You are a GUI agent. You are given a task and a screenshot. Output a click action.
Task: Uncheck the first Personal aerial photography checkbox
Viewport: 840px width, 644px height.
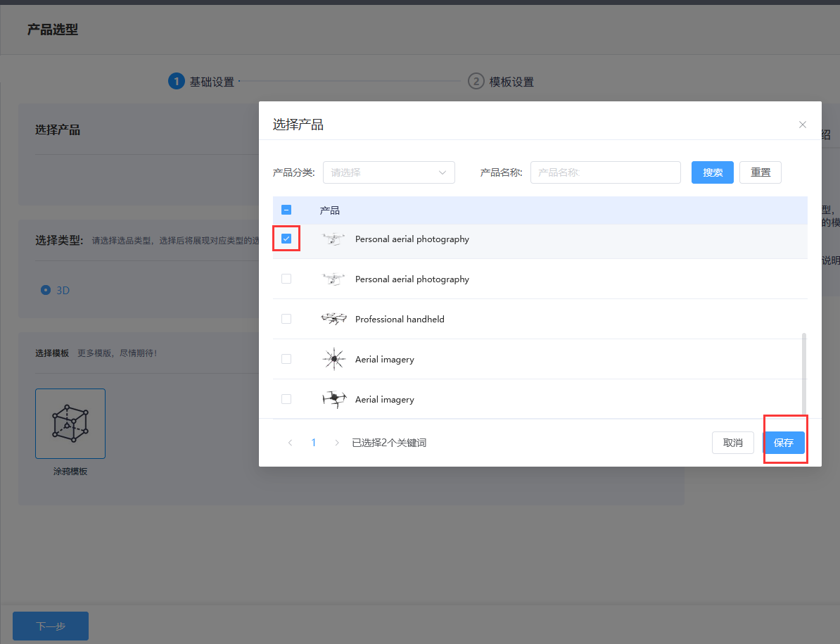[x=286, y=239]
